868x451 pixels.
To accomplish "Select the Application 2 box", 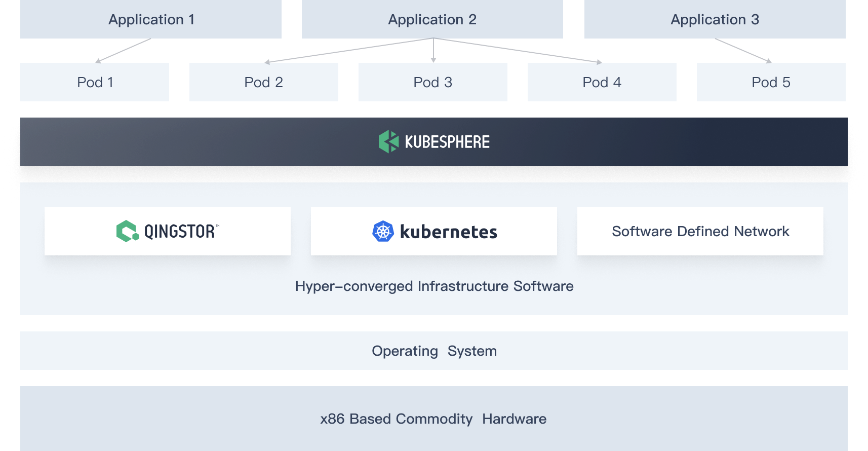I will (432, 19).
